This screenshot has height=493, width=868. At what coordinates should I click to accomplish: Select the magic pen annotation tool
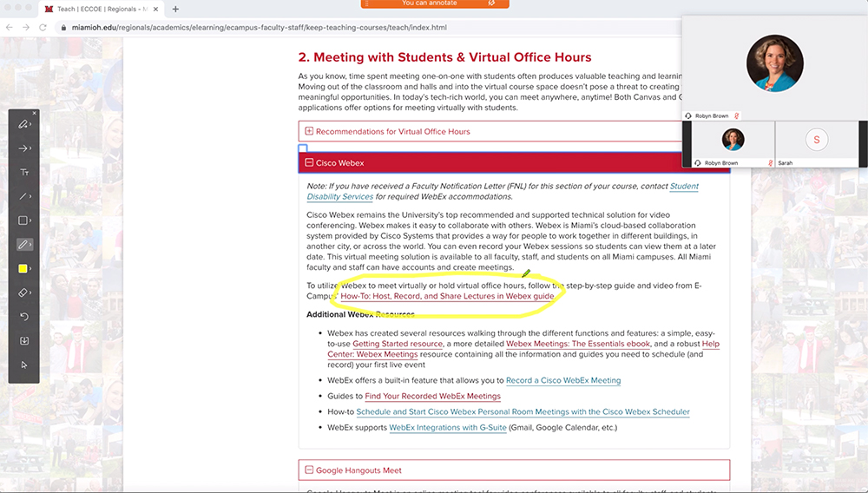coord(23,124)
